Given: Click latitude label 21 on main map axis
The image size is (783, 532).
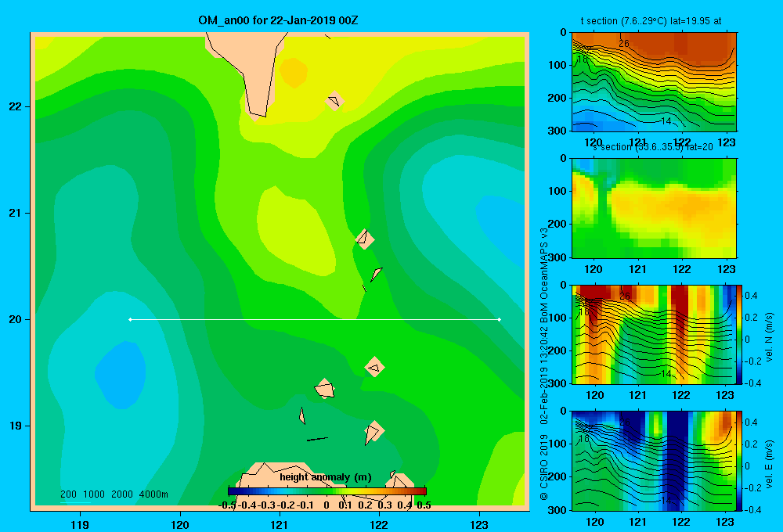Looking at the screenshot, I should (16, 213).
